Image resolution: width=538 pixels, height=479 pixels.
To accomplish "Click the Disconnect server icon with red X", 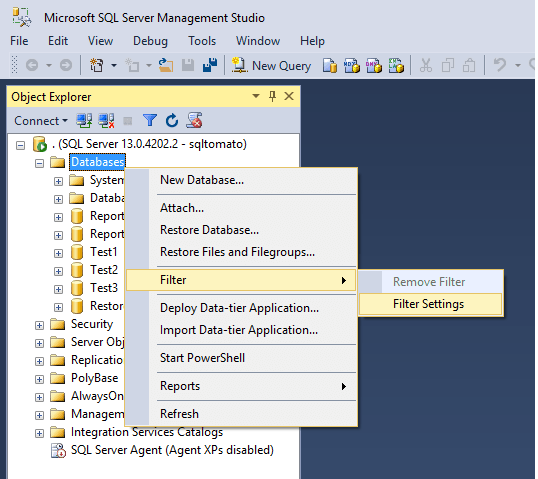I will pos(106,120).
